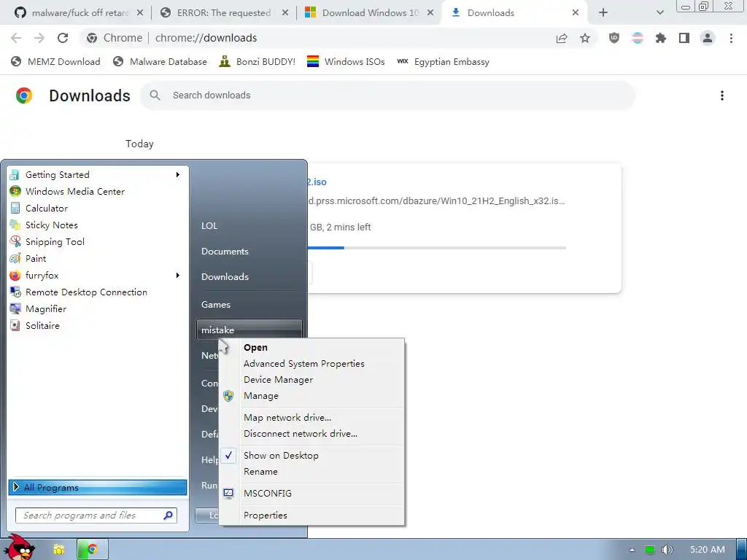Screen dimensions: 747x560
Task: Open the Extensions puzzle piece menu
Action: point(661,38)
